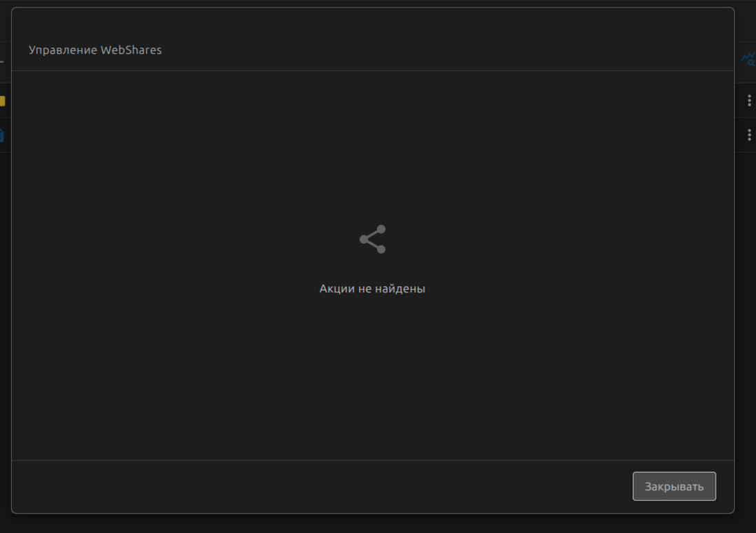Screen dimensions: 756x533
Task: Open the first row's three-dot menu
Action: click(748, 101)
